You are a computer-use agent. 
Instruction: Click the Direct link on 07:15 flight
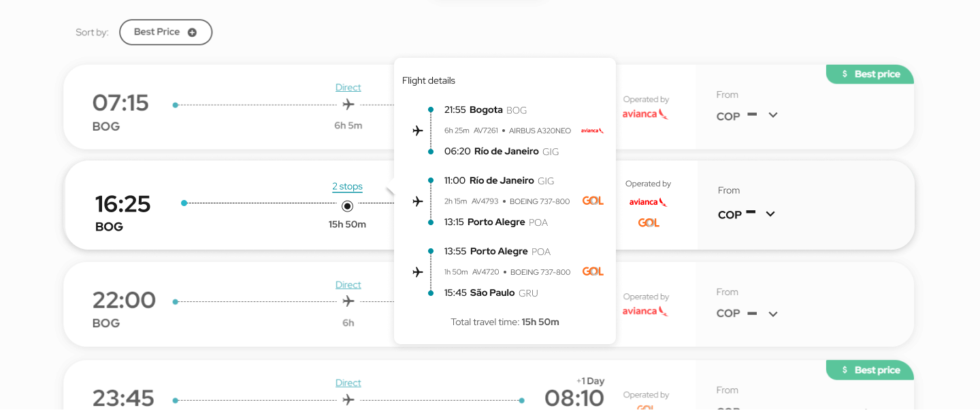pos(348,87)
